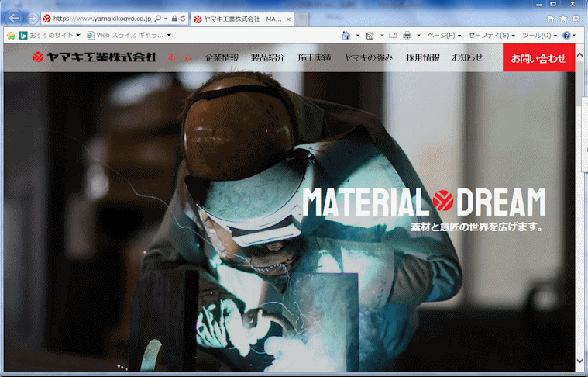The width and height of the screenshot is (588, 377).
Task: Close the ヤマキ工業株式会社 tab
Action: coord(288,19)
